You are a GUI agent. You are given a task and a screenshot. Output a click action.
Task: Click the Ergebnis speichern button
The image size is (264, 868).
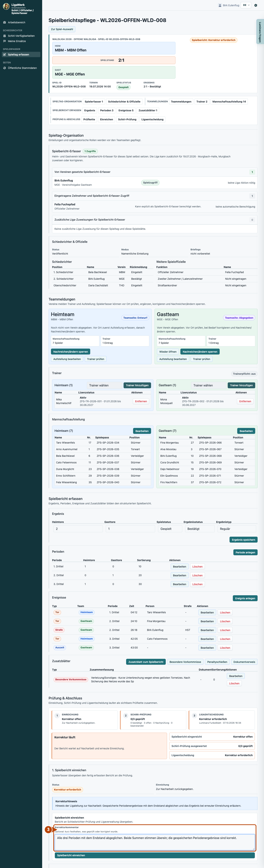pyautogui.click(x=243, y=540)
